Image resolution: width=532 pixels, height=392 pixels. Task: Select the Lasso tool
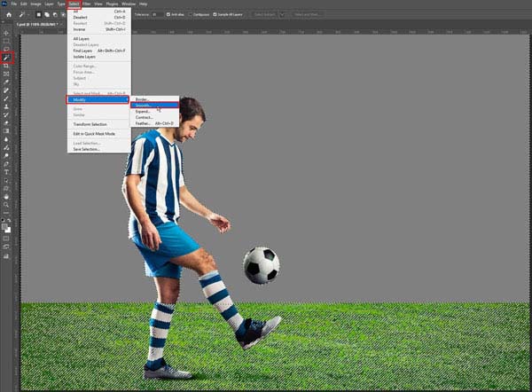click(x=6, y=49)
